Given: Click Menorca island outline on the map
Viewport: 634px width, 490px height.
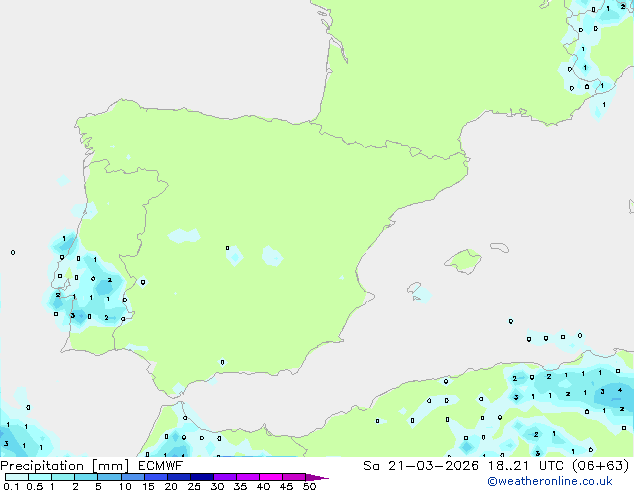Looking at the screenshot, I should pos(499,247).
